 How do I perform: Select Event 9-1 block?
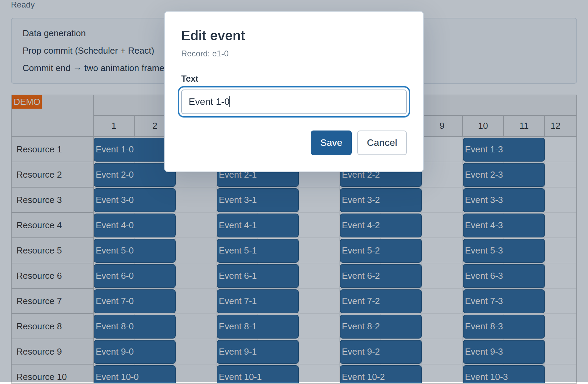click(257, 352)
